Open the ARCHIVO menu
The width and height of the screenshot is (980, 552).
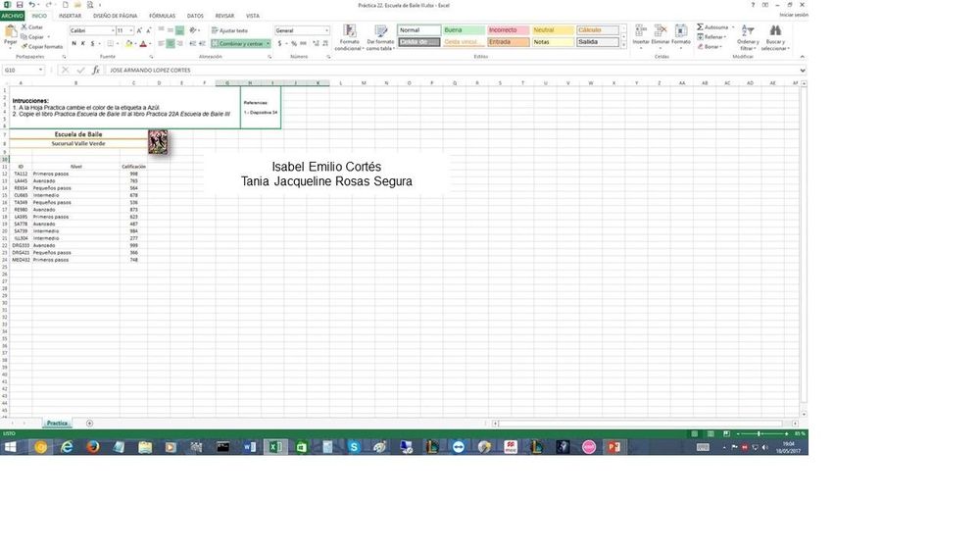(12, 16)
